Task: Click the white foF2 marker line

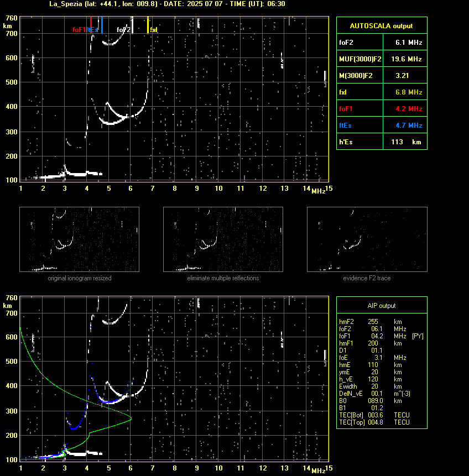Action: (132, 25)
